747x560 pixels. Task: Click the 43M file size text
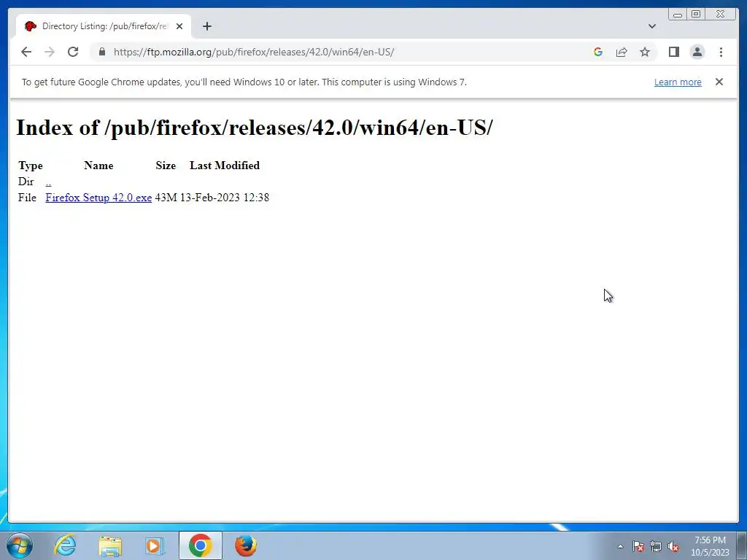(166, 197)
